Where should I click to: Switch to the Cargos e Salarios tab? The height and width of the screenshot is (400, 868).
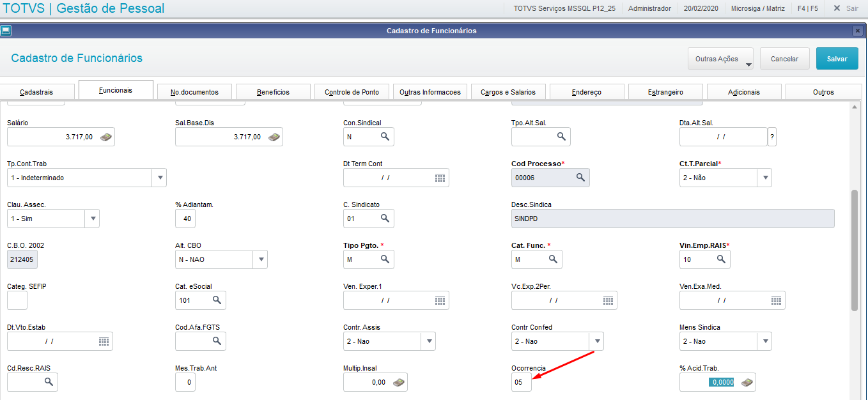(508, 92)
